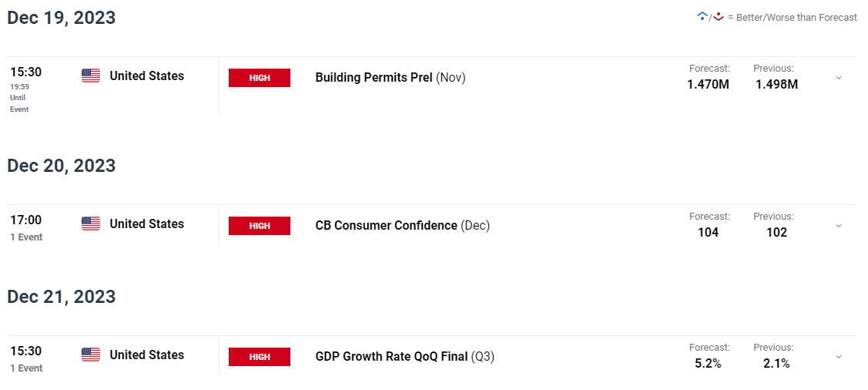This screenshot has width=868, height=390.
Task: Click the 17:00 time on Dec 20
Action: pos(25,220)
